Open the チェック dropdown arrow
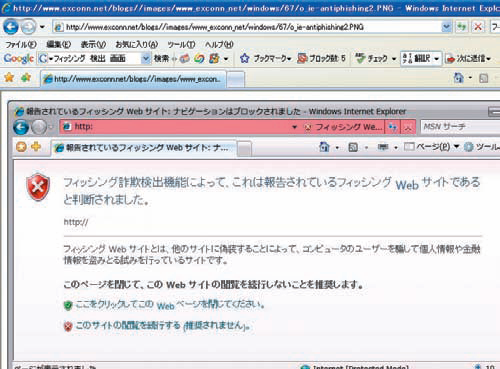The width and height of the screenshot is (500, 369). click(x=394, y=59)
